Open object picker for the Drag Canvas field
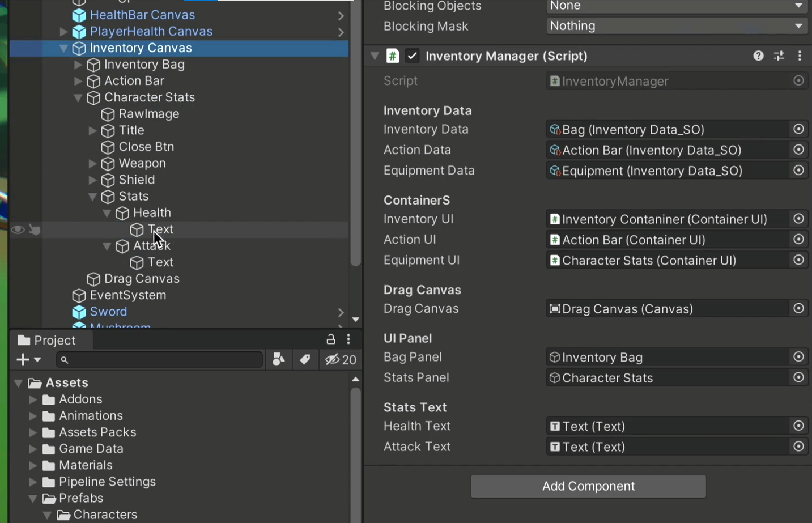 click(x=798, y=308)
